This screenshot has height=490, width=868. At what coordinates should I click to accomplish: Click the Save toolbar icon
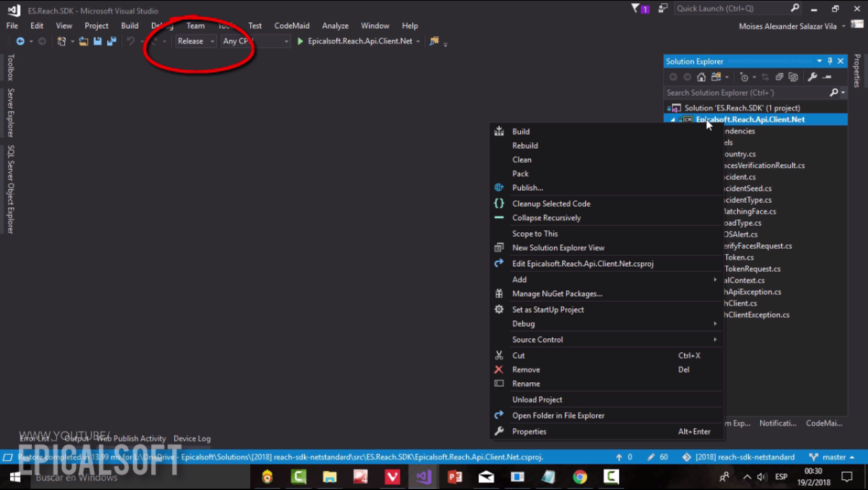click(x=98, y=41)
